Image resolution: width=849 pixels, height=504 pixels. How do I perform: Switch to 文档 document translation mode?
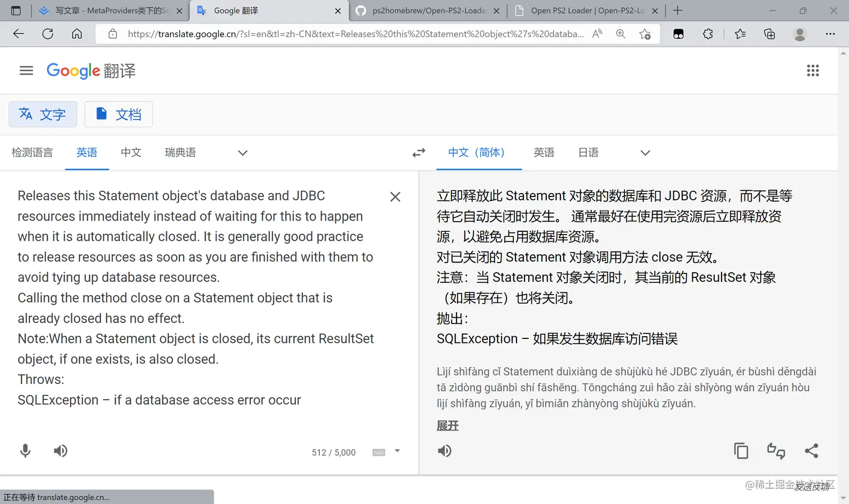(x=118, y=114)
